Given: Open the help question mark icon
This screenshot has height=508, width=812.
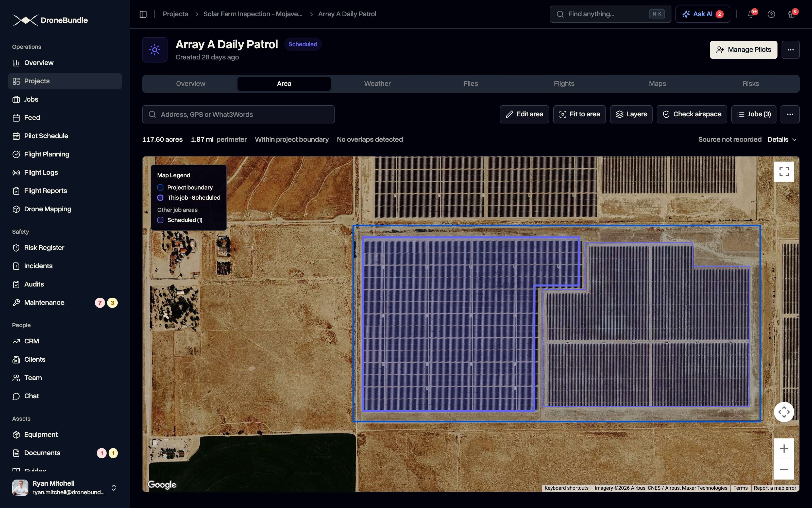Looking at the screenshot, I should (x=771, y=14).
